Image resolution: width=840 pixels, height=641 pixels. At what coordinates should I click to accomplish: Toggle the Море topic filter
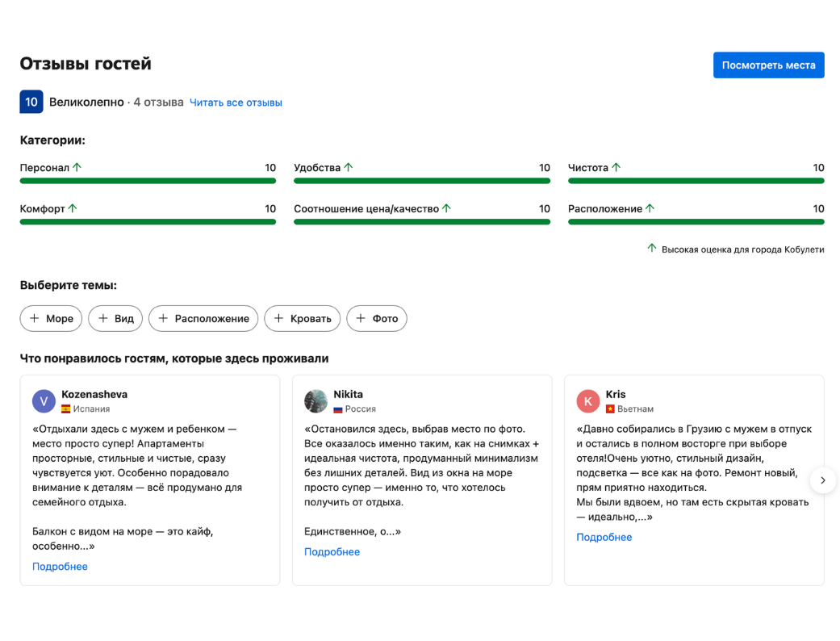click(x=52, y=319)
